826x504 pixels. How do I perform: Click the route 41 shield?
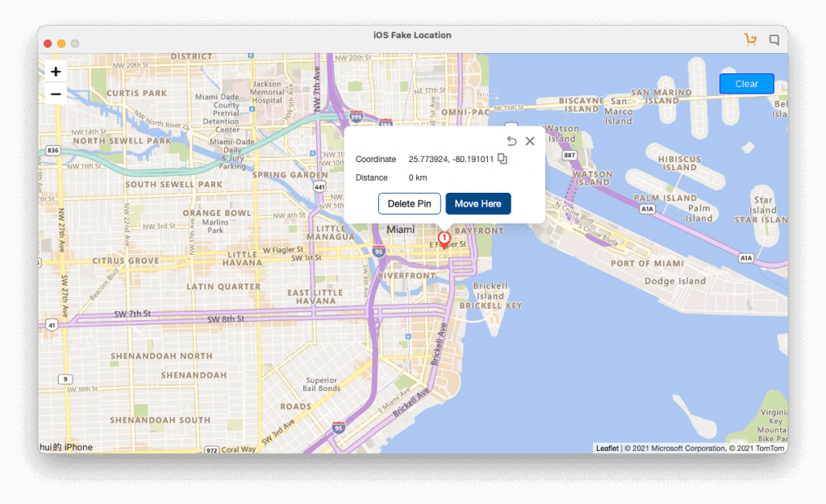(x=52, y=325)
